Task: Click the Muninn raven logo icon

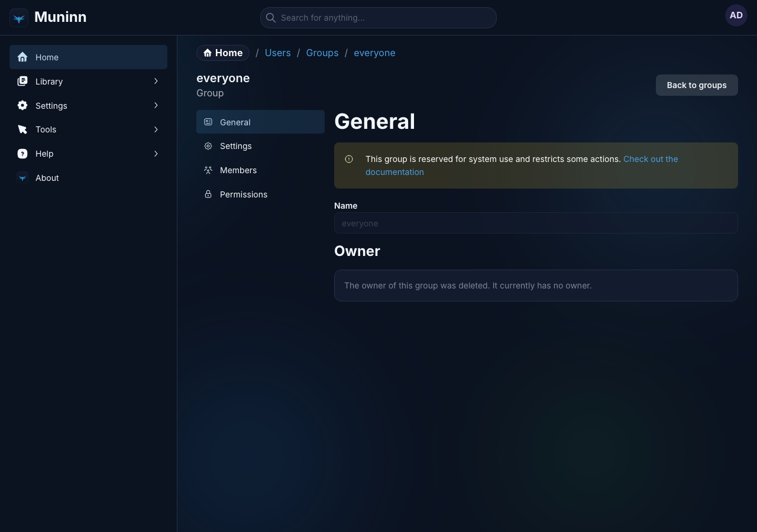Action: click(19, 18)
